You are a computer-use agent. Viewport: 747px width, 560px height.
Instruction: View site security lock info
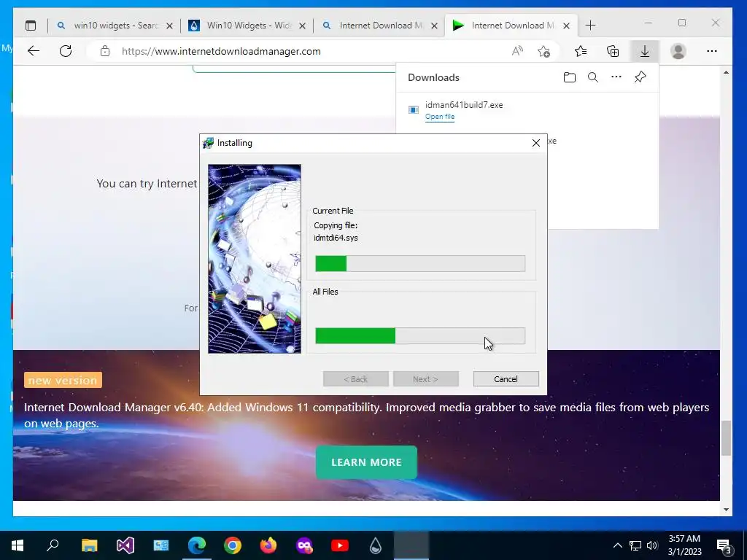[105, 51]
